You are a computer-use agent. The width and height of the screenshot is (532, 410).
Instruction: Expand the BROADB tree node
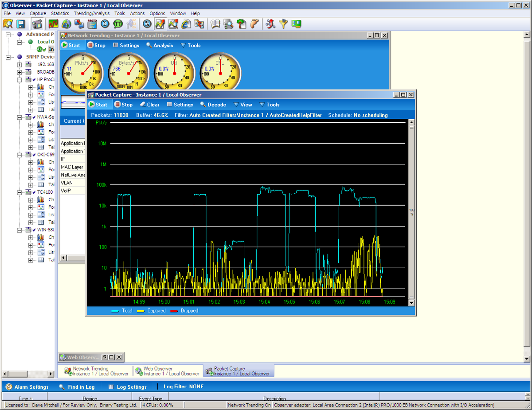click(x=19, y=71)
